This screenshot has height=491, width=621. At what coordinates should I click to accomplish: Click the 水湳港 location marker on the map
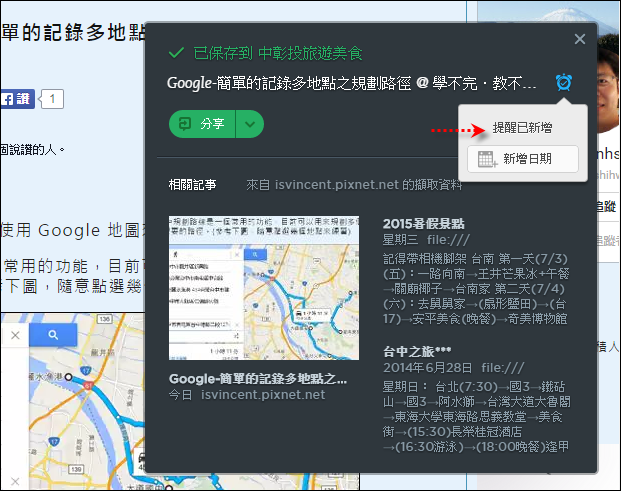[x=69, y=377]
